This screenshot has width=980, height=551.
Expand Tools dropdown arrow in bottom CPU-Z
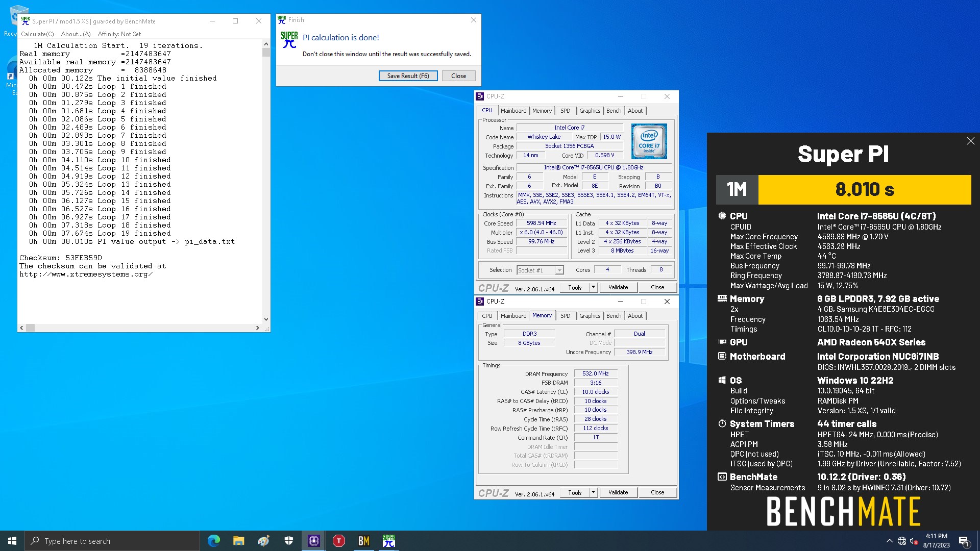[x=593, y=492]
